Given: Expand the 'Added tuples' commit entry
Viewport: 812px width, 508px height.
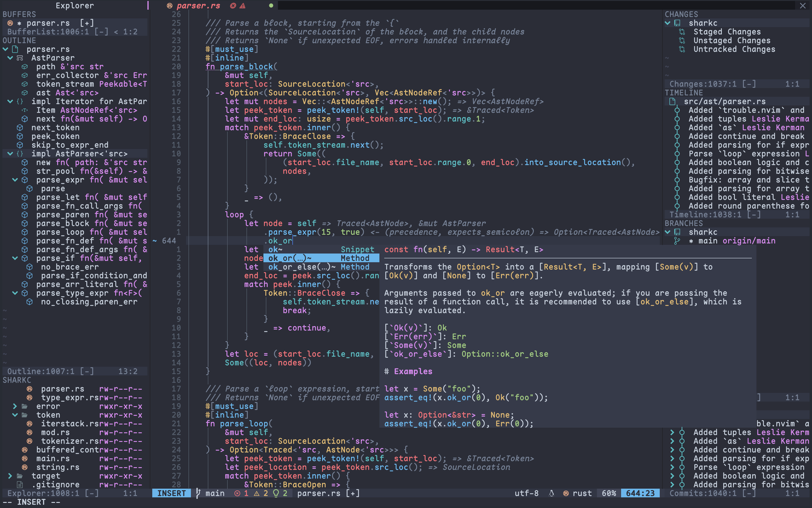Looking at the screenshot, I should pyautogui.click(x=672, y=433).
